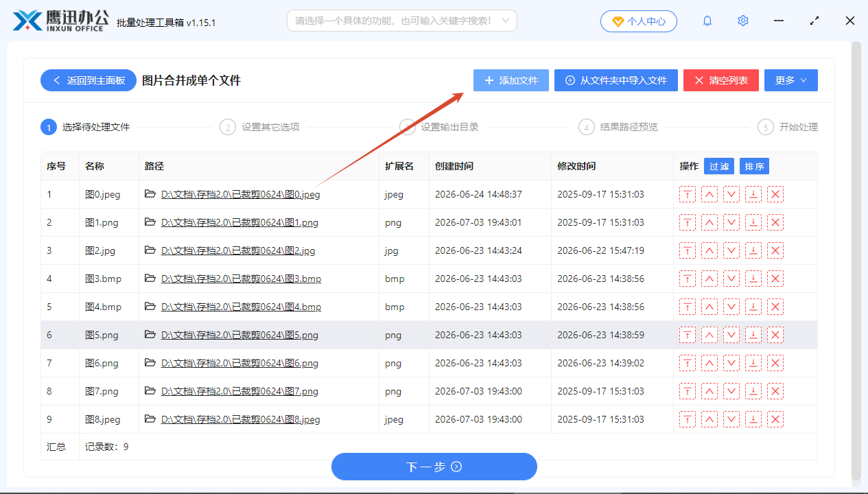Open path link for 图8.jpeg
This screenshot has height=494, width=868.
pyautogui.click(x=241, y=419)
